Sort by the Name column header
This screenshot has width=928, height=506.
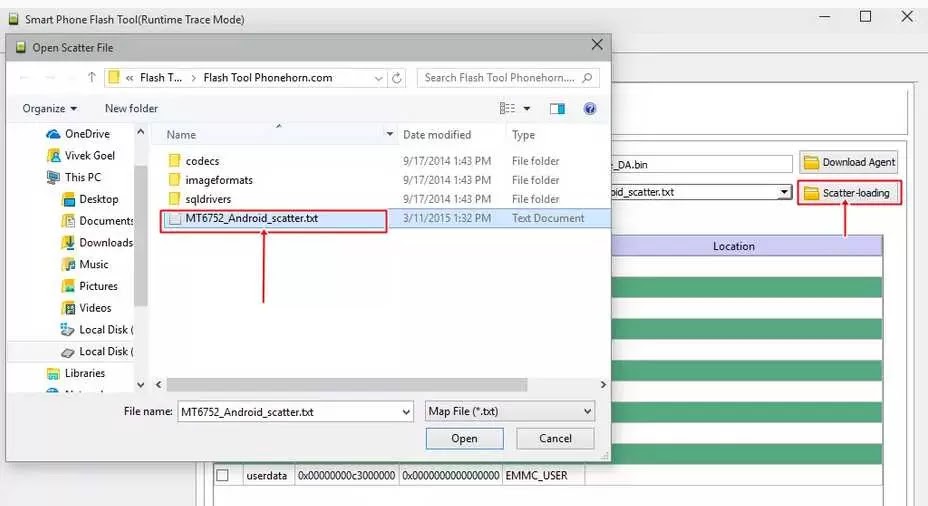181,135
